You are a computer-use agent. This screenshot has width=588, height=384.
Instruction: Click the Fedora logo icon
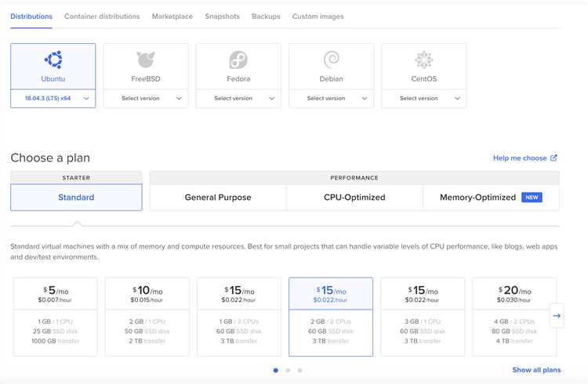[238, 60]
